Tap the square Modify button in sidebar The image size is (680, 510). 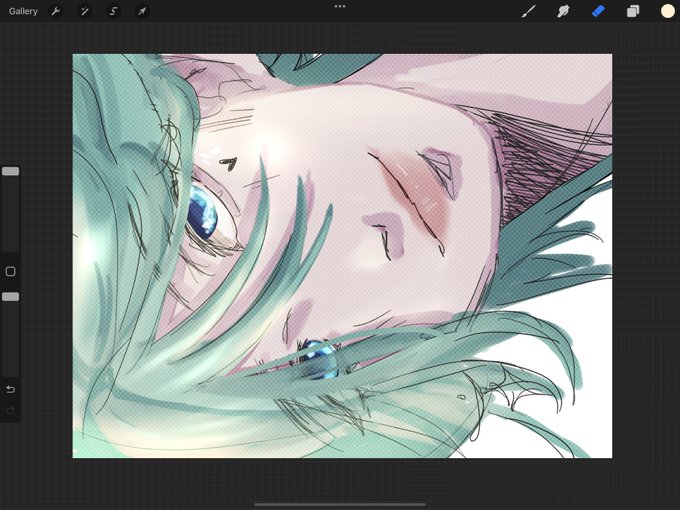point(10,271)
